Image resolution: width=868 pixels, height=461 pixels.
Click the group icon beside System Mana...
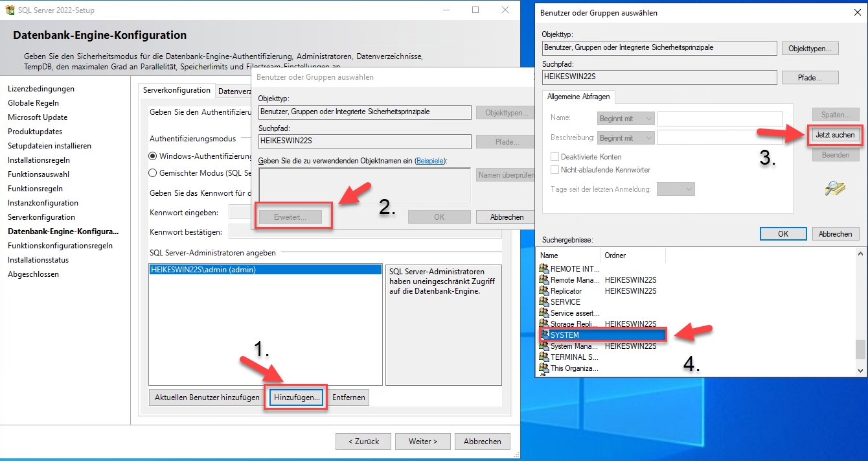click(x=544, y=346)
